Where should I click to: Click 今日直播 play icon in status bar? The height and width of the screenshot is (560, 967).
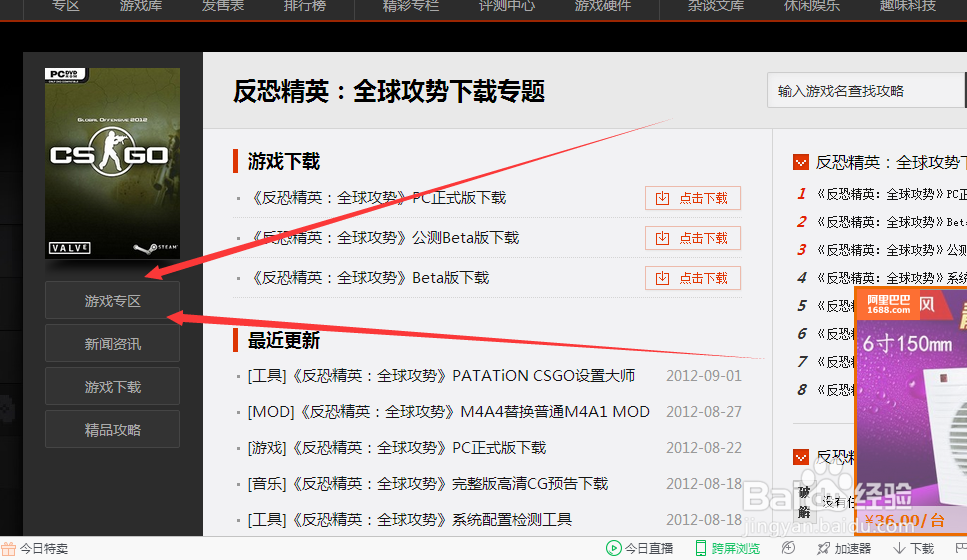(614, 548)
